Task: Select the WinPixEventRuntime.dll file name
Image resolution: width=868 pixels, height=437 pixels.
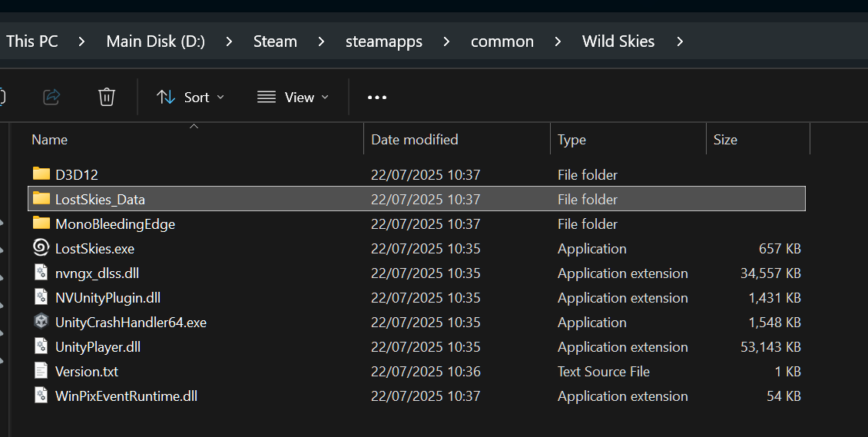Action: pyautogui.click(x=126, y=396)
